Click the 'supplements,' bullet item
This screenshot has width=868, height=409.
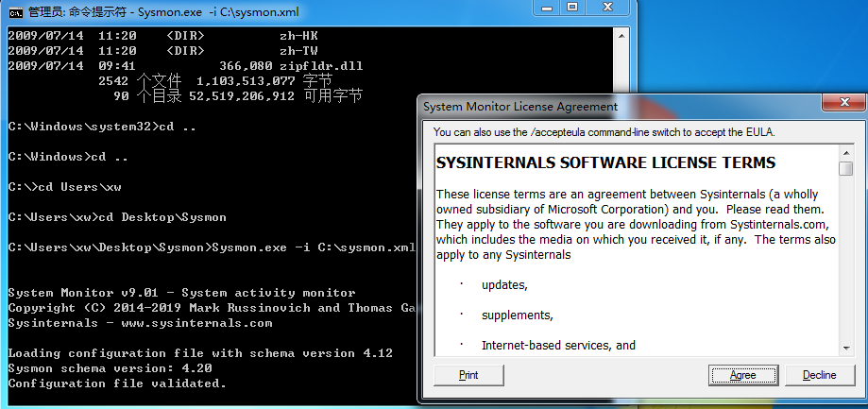(x=517, y=316)
